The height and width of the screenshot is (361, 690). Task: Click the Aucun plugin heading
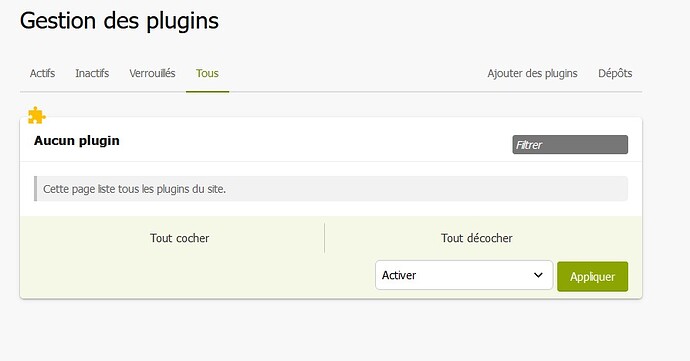(x=77, y=140)
